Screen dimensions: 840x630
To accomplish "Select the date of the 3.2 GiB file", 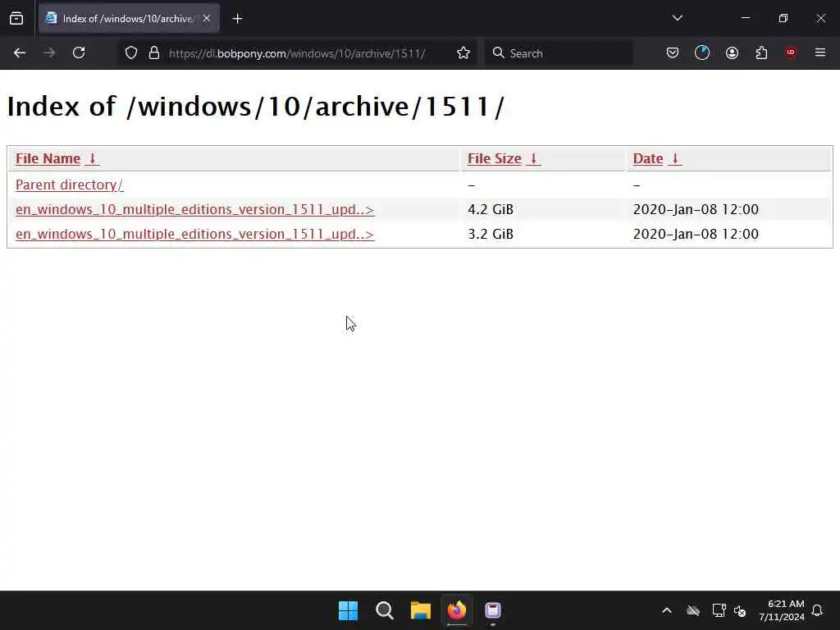I will click(696, 234).
